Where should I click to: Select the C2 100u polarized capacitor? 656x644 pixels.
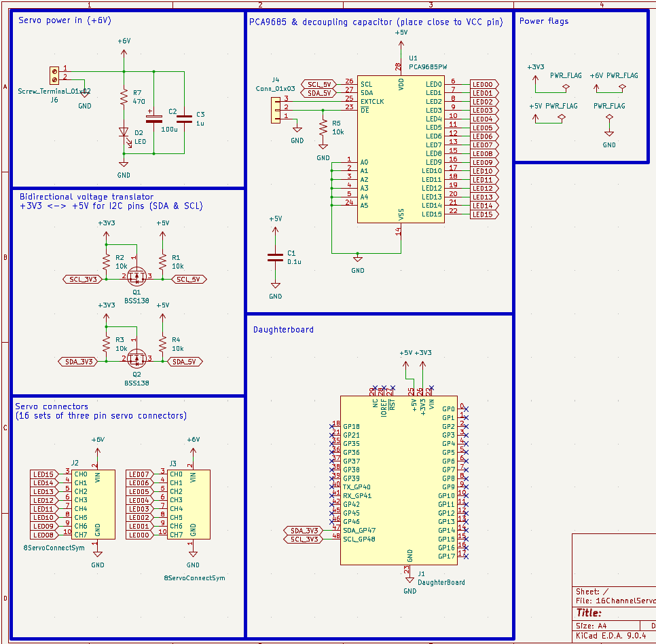point(154,119)
